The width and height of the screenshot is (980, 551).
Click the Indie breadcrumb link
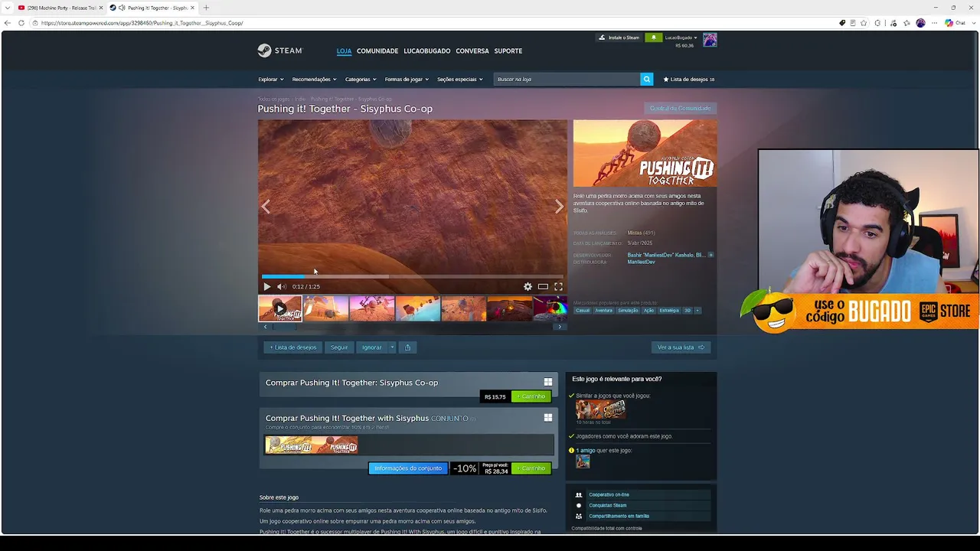click(x=299, y=99)
